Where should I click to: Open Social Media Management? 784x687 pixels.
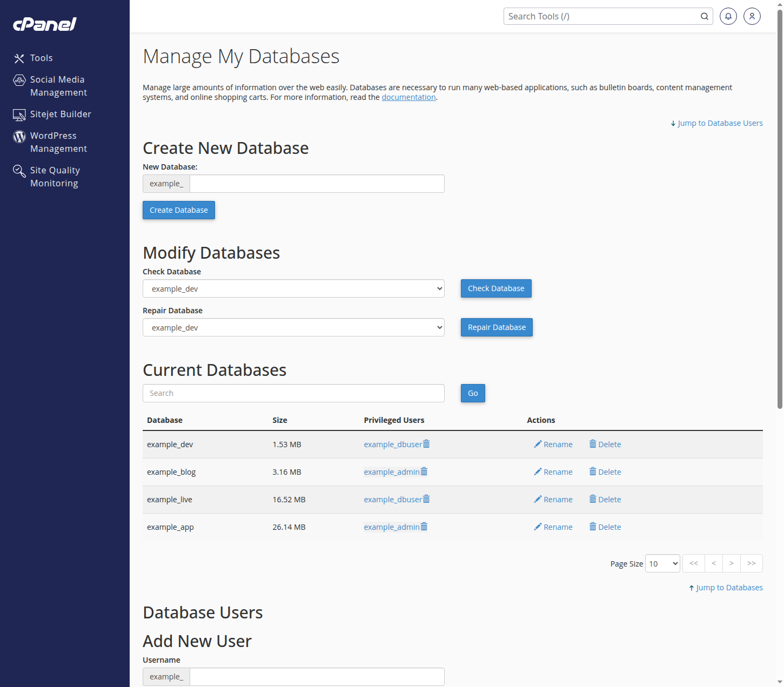pos(58,86)
